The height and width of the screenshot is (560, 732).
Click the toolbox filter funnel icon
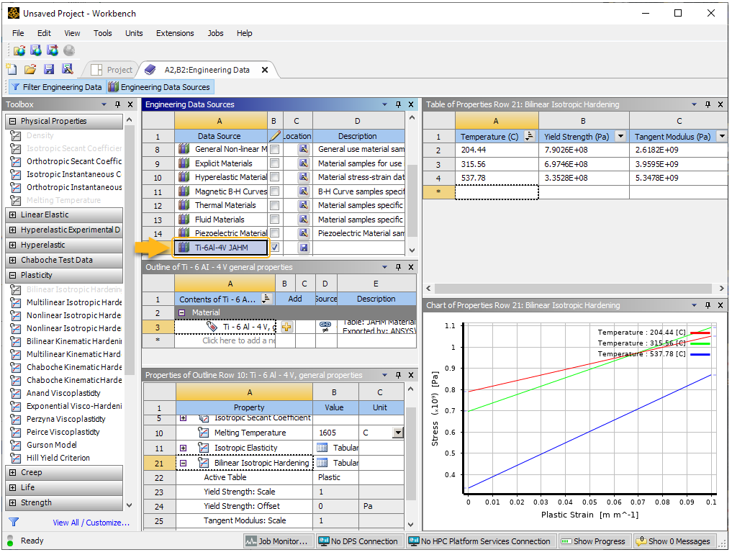coord(14,522)
